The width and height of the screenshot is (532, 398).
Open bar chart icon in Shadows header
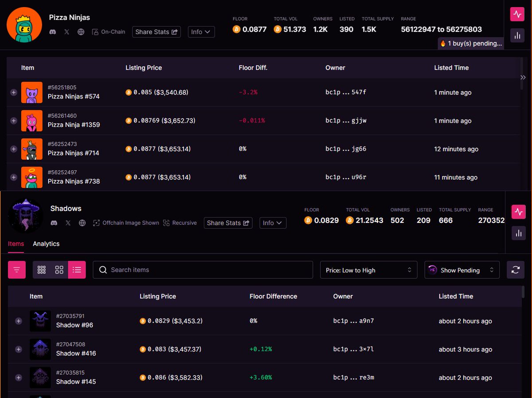(519, 233)
